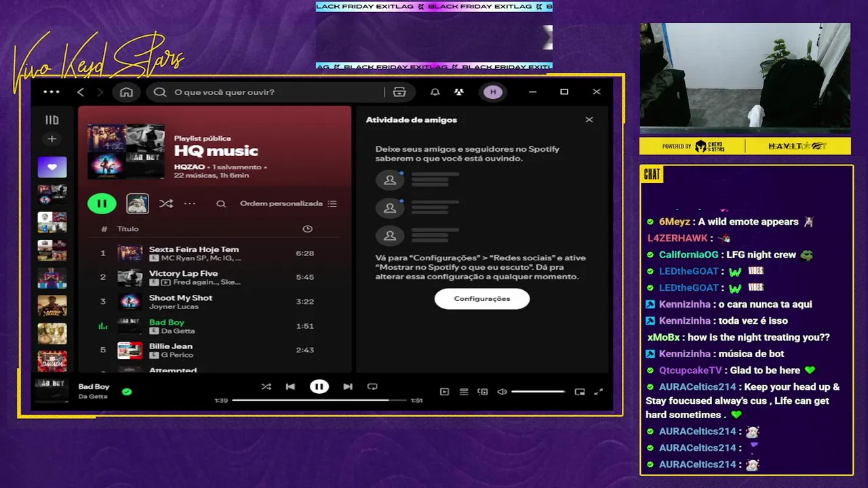
Task: Seek using the song progress bar
Action: coord(319,401)
